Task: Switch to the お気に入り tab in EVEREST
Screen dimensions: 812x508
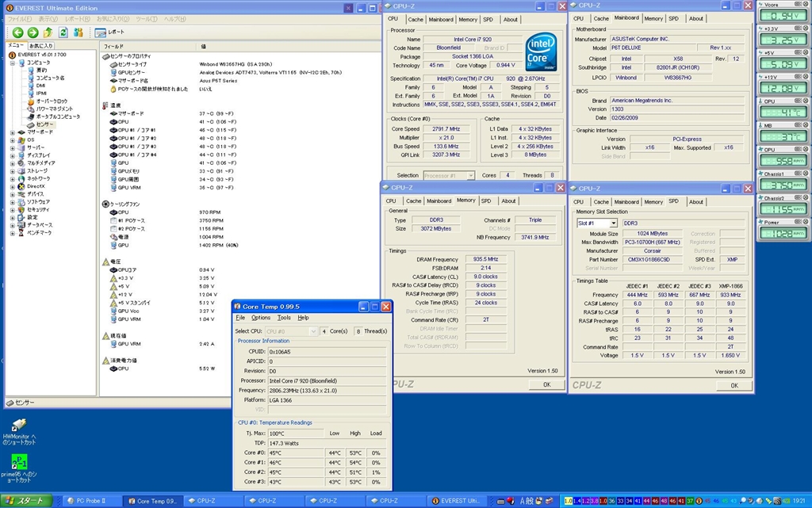Action: [40, 46]
